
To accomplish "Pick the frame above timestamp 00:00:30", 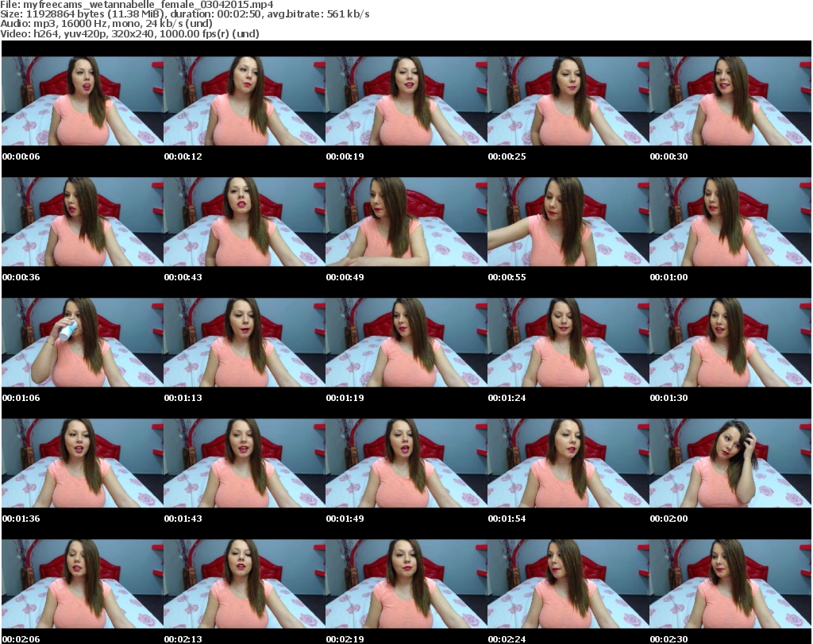I will tap(730, 101).
